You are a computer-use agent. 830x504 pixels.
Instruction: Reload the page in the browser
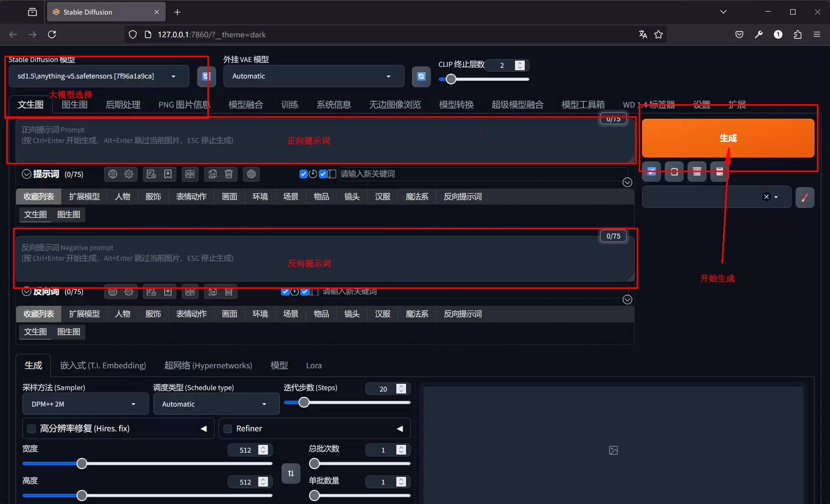pos(52,34)
